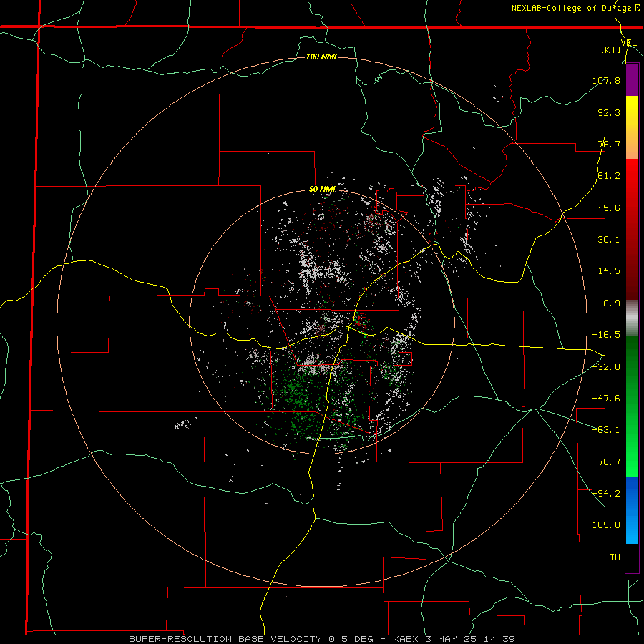Click the 92.3 velocity scale value

click(x=609, y=112)
